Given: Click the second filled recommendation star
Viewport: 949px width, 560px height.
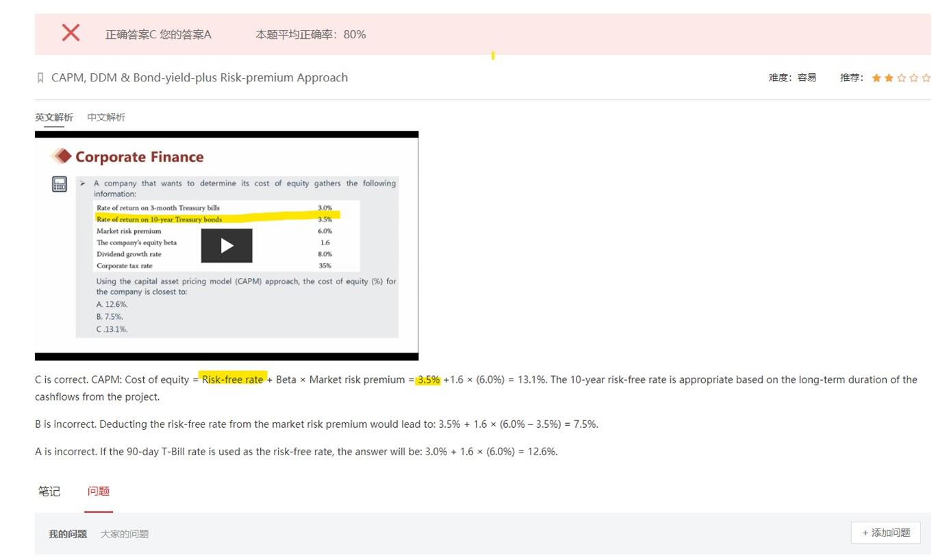Looking at the screenshot, I should click(889, 78).
